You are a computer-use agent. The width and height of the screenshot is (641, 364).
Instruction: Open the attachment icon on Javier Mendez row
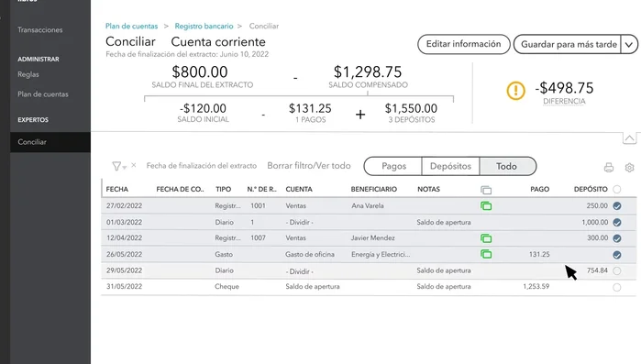pyautogui.click(x=486, y=238)
